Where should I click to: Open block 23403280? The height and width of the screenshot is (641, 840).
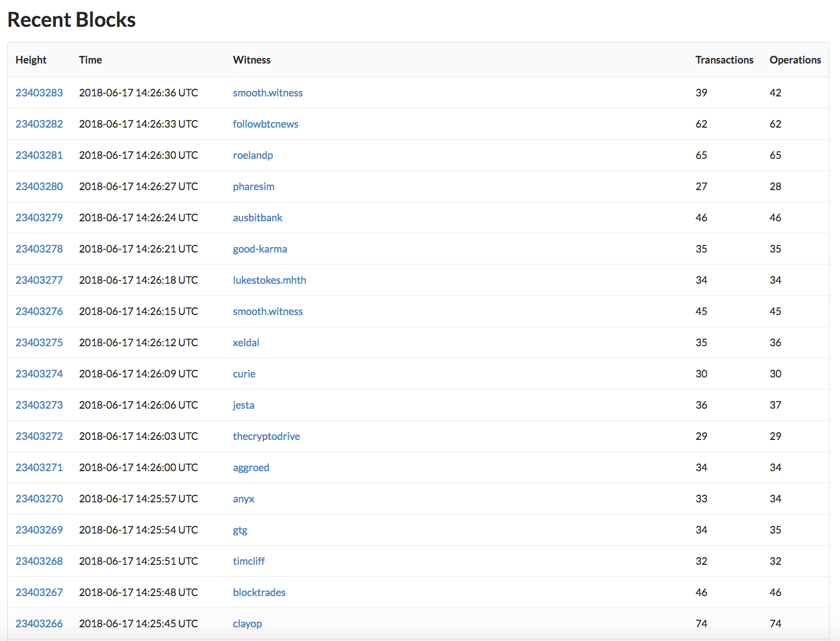39,186
